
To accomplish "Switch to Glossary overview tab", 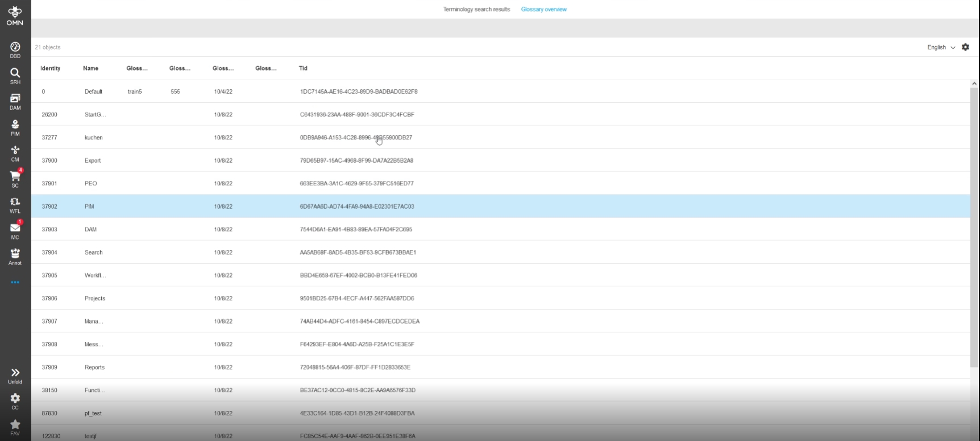I will pyautogui.click(x=544, y=9).
